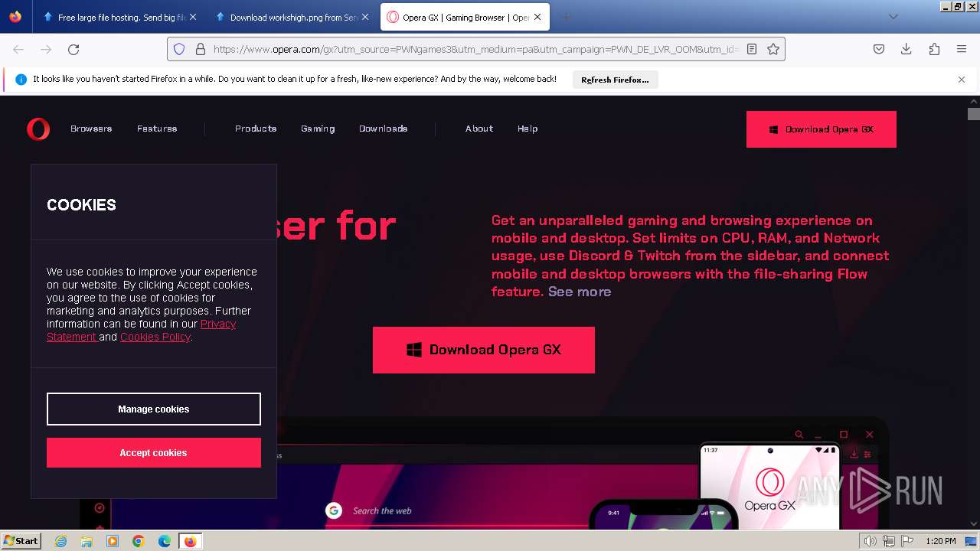The height and width of the screenshot is (551, 980).
Task: Close the Opera GX tab
Action: [537, 17]
